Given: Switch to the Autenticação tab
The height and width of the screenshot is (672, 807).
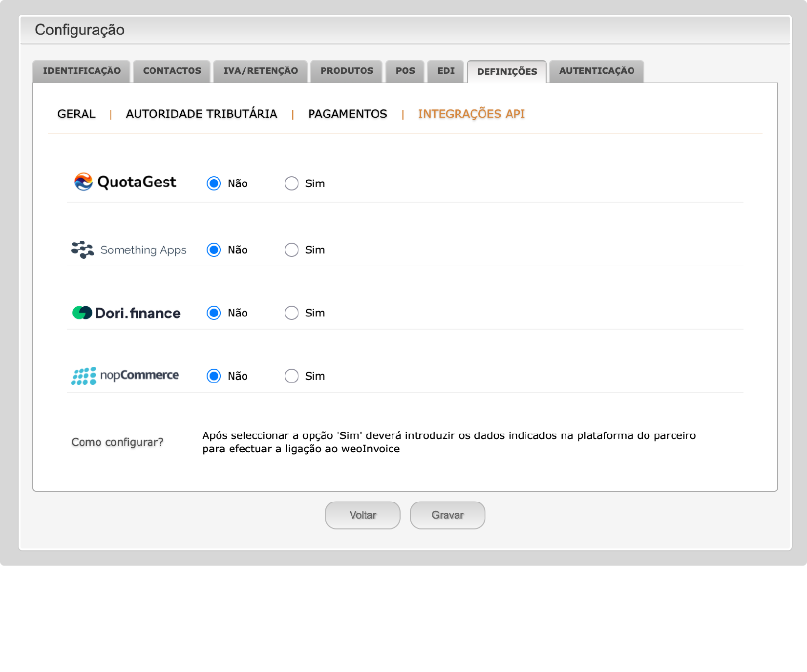Looking at the screenshot, I should click(x=596, y=71).
